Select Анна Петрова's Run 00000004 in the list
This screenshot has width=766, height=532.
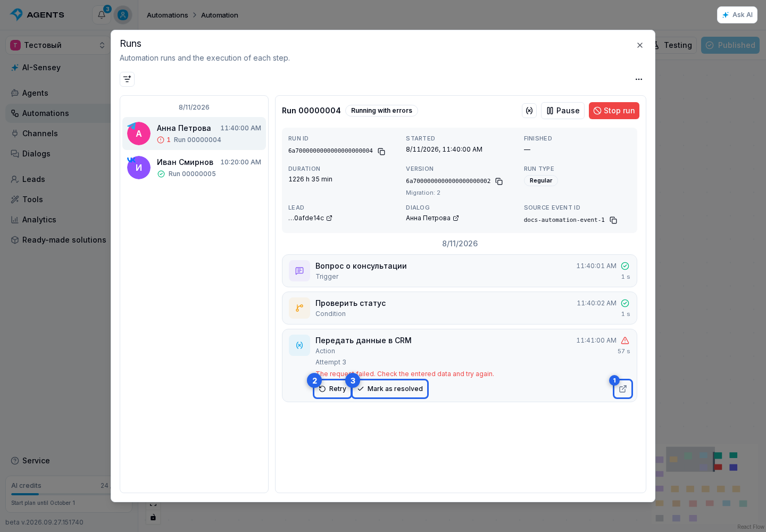(194, 134)
